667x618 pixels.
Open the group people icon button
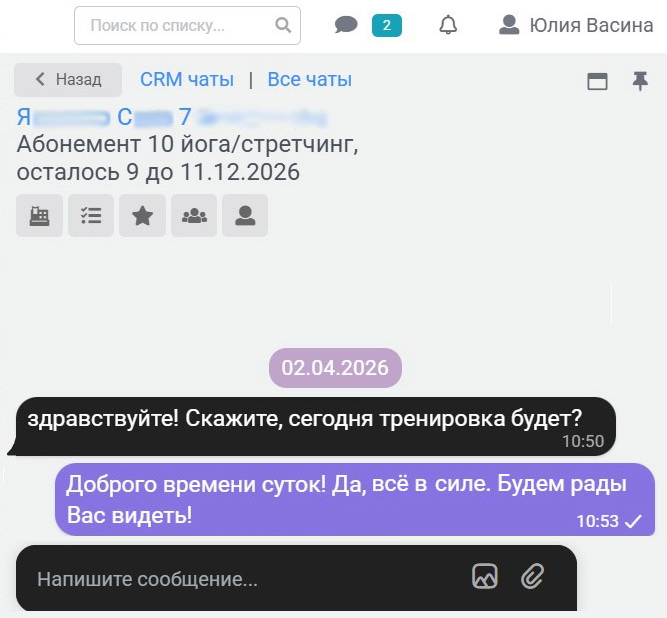click(x=194, y=216)
